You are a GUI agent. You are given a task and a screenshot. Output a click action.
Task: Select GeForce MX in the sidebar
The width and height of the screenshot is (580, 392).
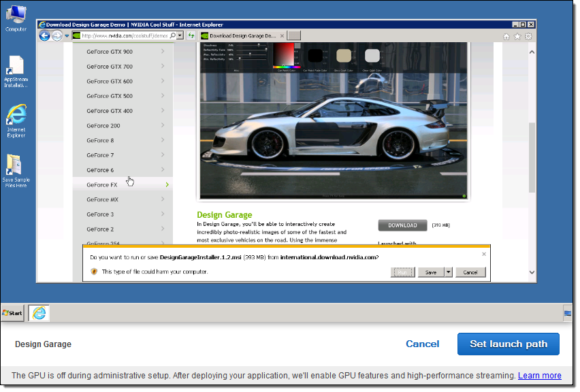click(x=123, y=199)
